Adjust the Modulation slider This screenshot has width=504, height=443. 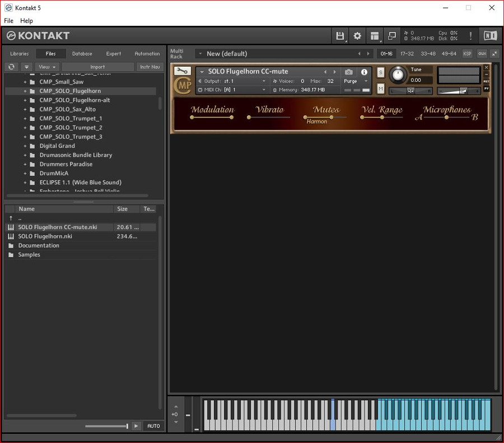pos(212,118)
